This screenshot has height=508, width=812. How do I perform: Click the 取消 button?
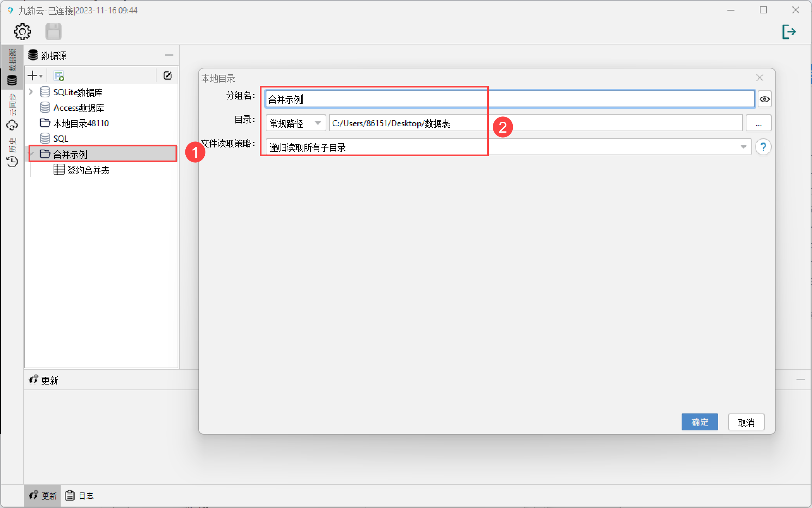tap(746, 422)
